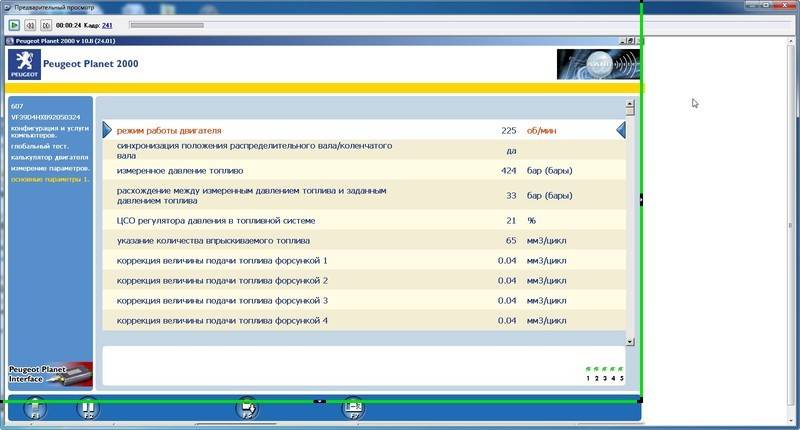Click the left blue arrow marker on first row

click(x=108, y=130)
